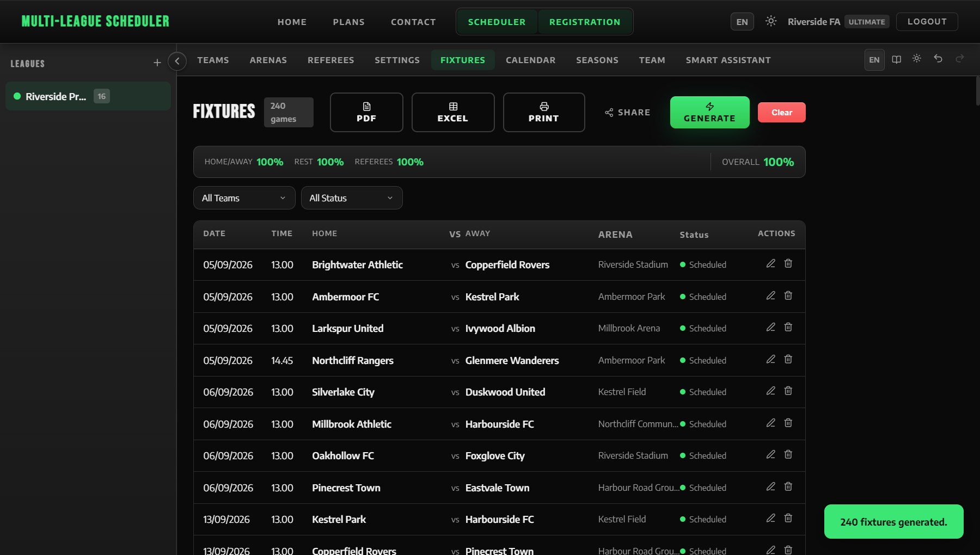Go to Plans page
This screenshot has width=980, height=555.
coord(348,22)
